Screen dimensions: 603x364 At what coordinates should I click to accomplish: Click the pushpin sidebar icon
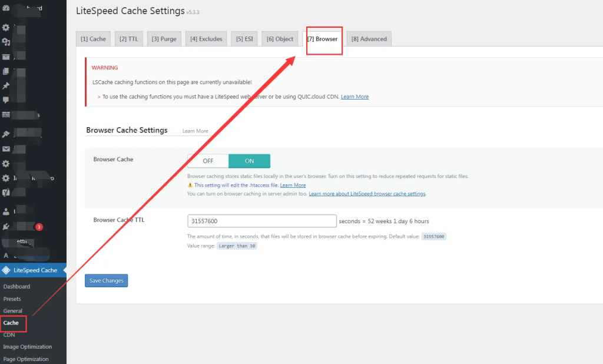point(6,86)
